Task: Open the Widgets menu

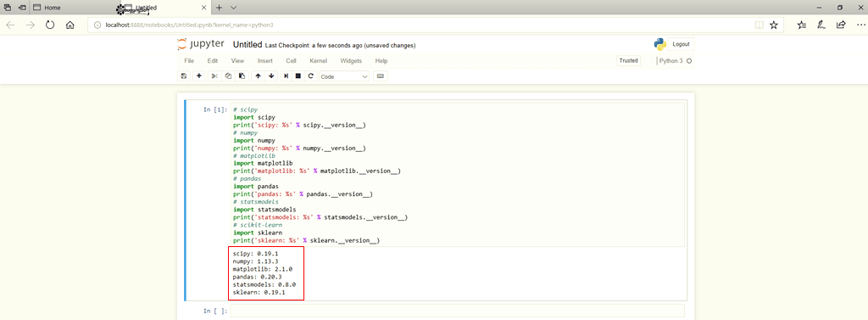Action: [x=351, y=61]
